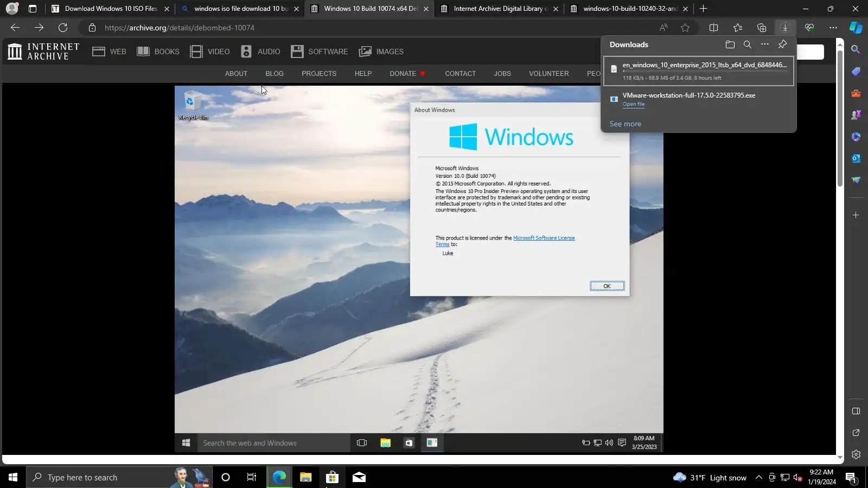Click Open file under VMware workstation download
This screenshot has width=868, height=488.
pyautogui.click(x=633, y=104)
